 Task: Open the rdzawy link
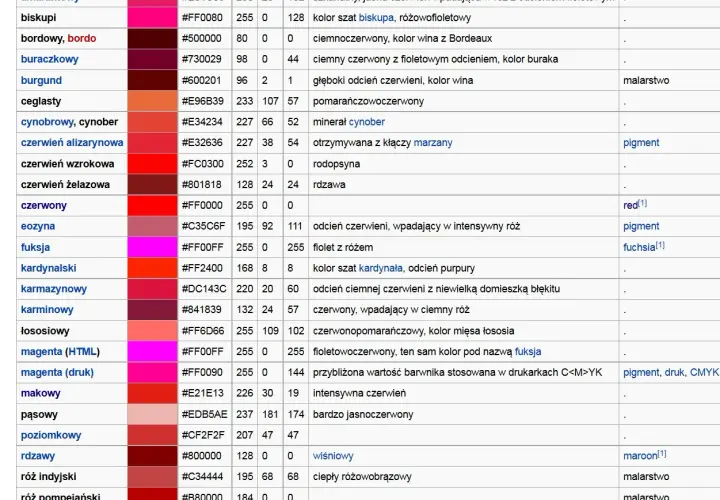(x=38, y=456)
